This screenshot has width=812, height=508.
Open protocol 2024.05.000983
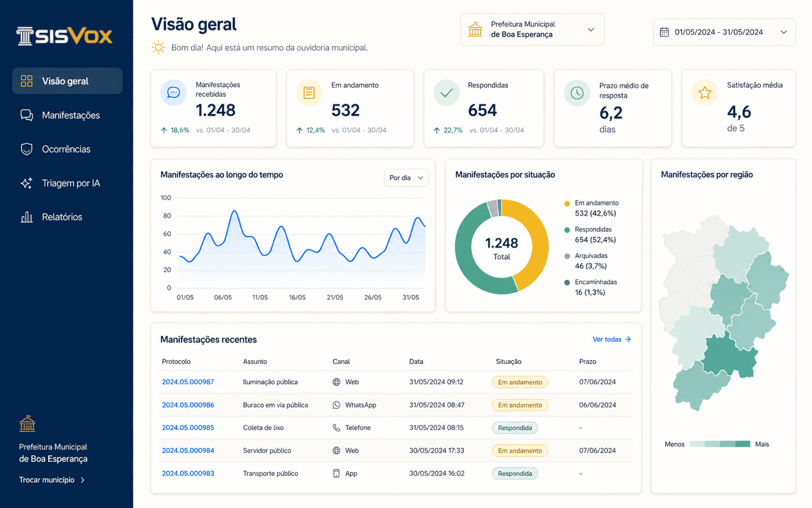click(x=188, y=473)
